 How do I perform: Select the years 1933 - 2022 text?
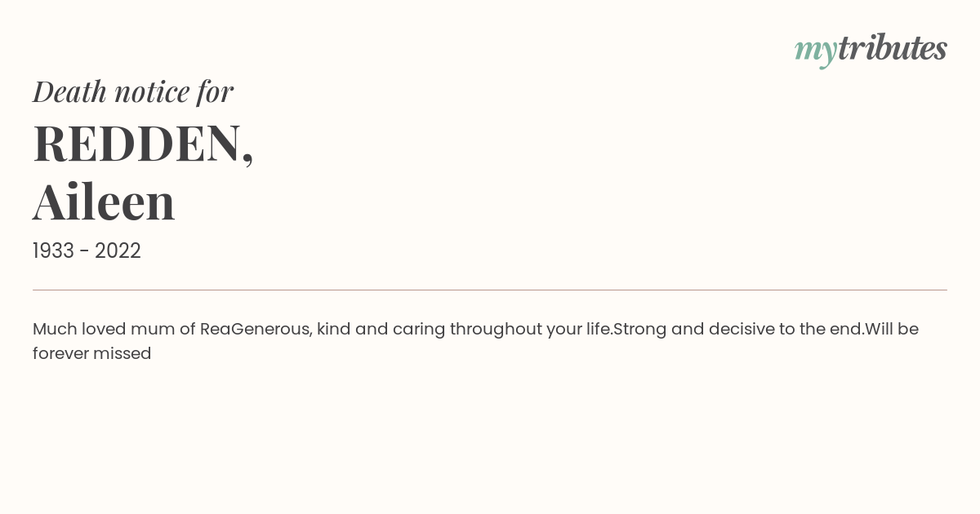pos(87,251)
